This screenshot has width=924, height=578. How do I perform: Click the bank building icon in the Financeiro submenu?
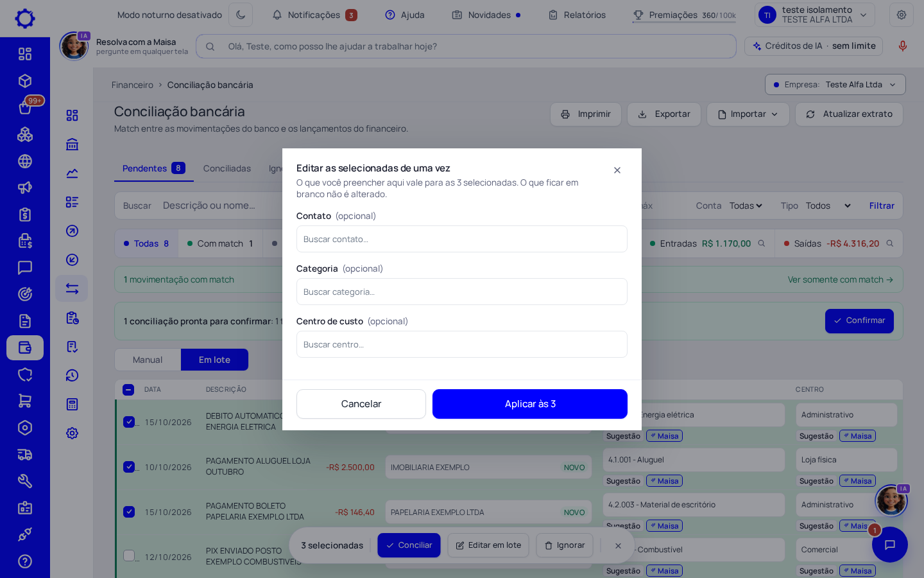(x=72, y=144)
